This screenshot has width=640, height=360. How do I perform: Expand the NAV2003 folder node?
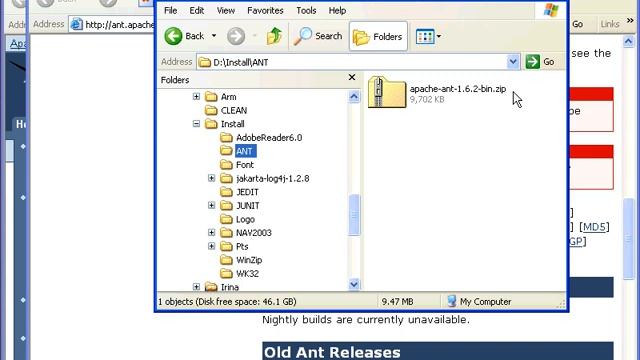pyautogui.click(x=211, y=233)
